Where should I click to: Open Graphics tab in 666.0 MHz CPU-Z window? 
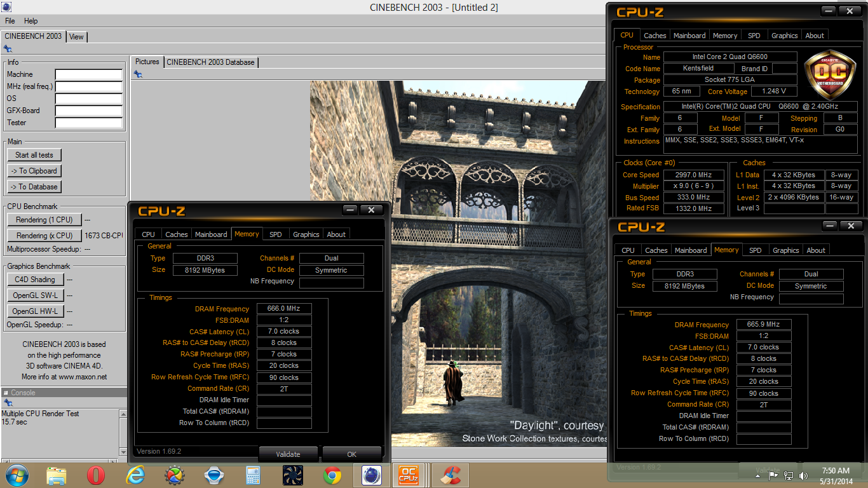(x=306, y=234)
